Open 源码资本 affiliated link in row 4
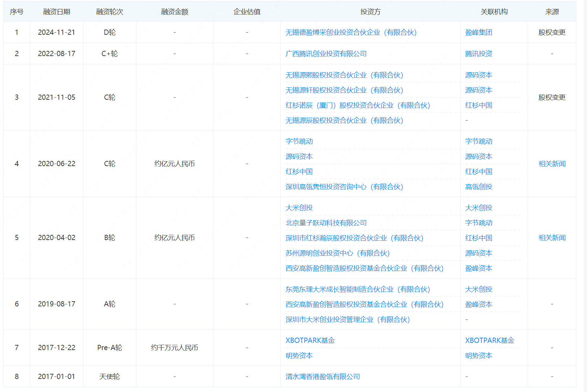 click(479, 156)
